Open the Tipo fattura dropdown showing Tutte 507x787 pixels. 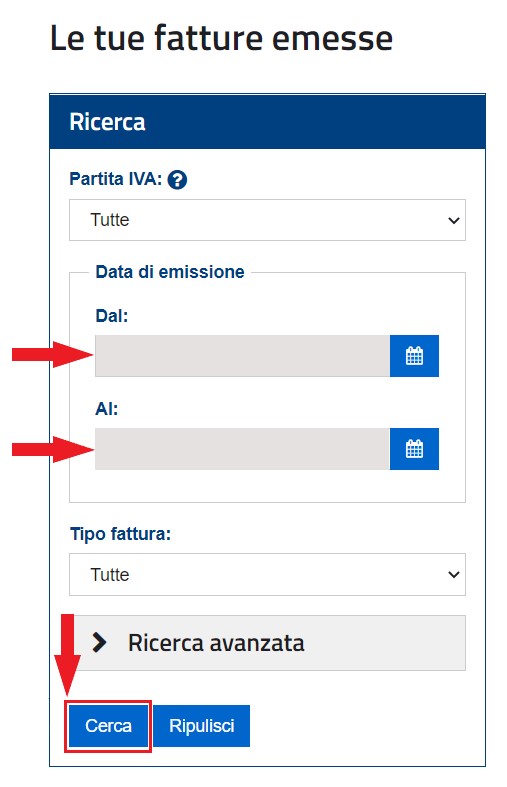coord(267,575)
